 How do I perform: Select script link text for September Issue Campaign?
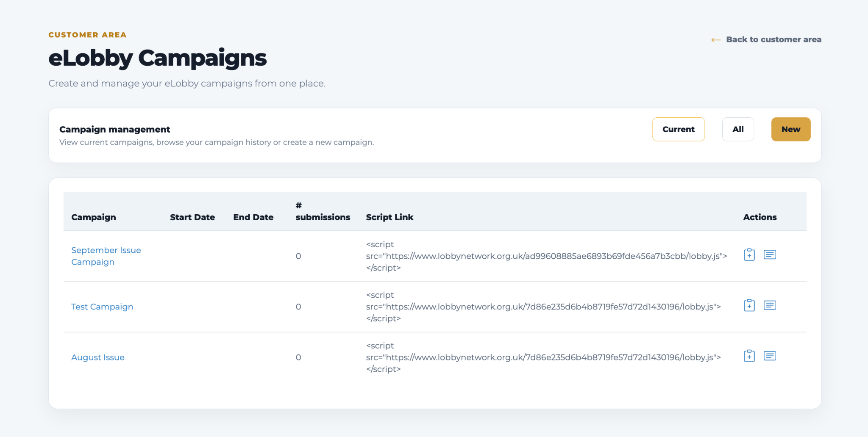pyautogui.click(x=546, y=256)
